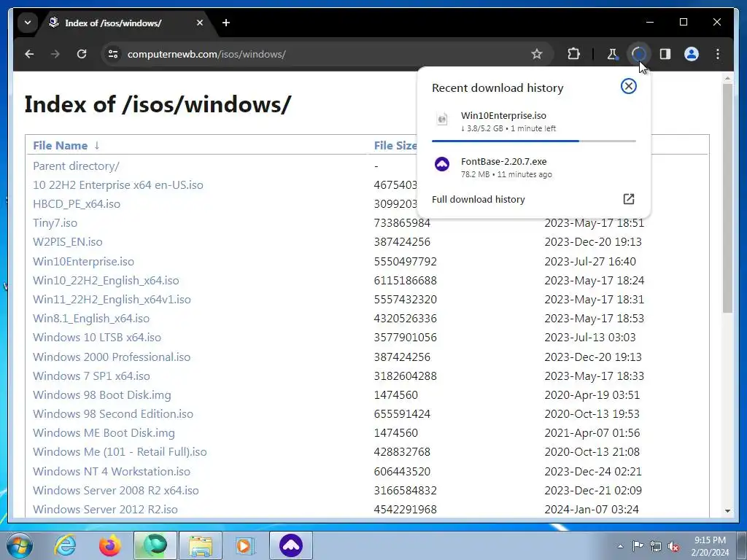The height and width of the screenshot is (560, 747).
Task: Open the clock showing 9:15 PM
Action: coord(710,546)
